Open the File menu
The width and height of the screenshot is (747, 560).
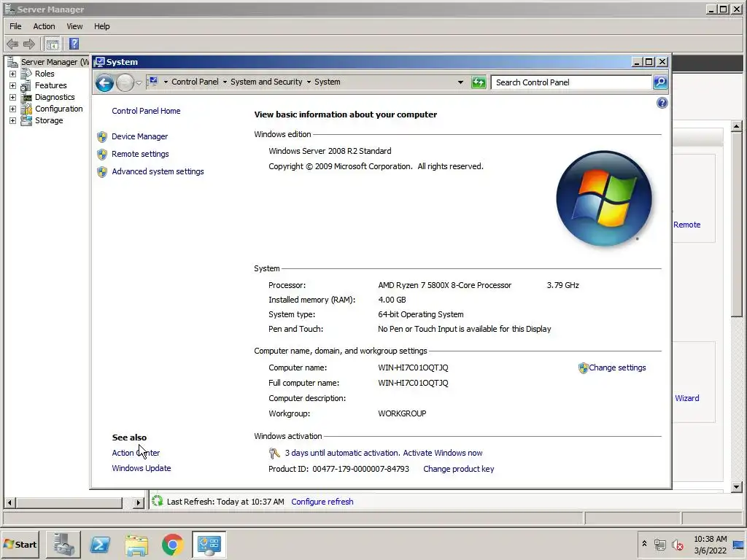coord(16,26)
